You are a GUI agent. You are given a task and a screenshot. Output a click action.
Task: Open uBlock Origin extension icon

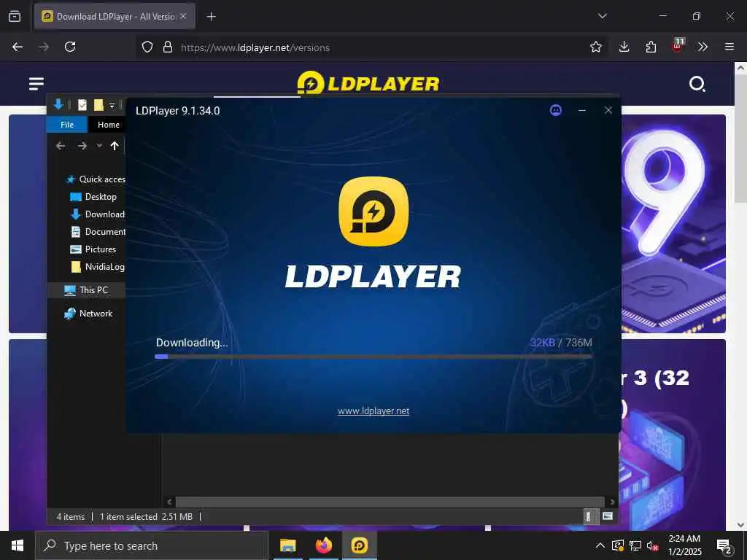[678, 46]
